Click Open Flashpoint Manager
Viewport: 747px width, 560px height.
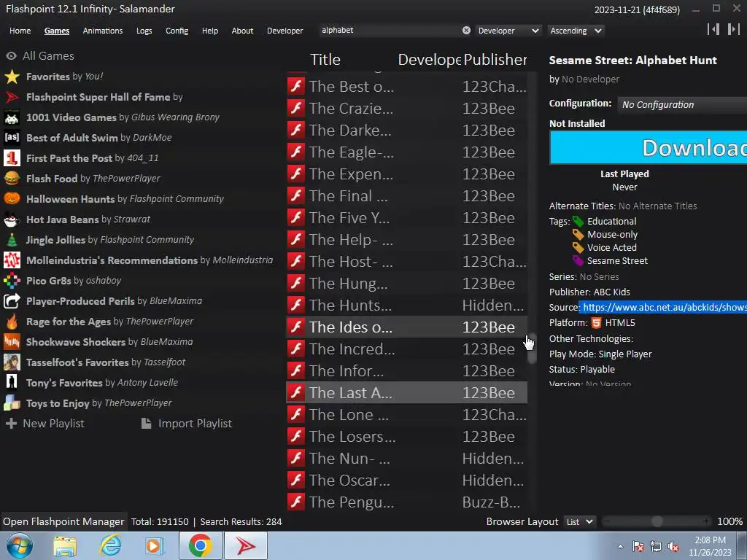click(x=63, y=522)
